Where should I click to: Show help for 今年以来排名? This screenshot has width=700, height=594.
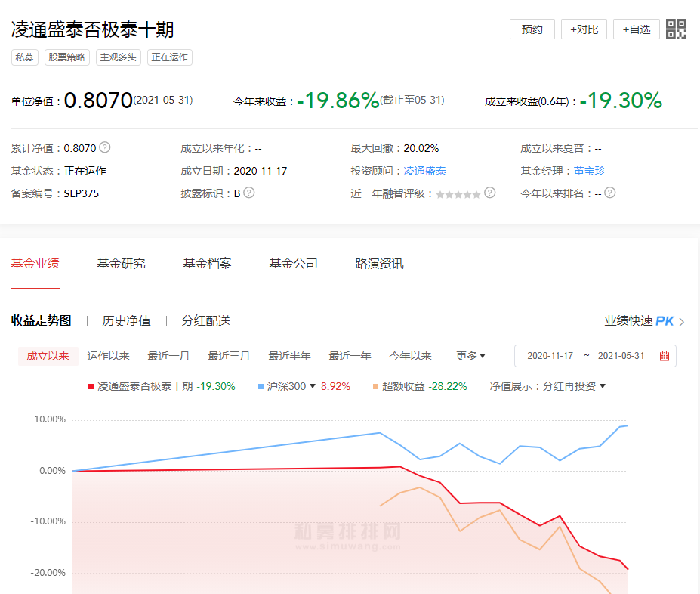click(610, 193)
